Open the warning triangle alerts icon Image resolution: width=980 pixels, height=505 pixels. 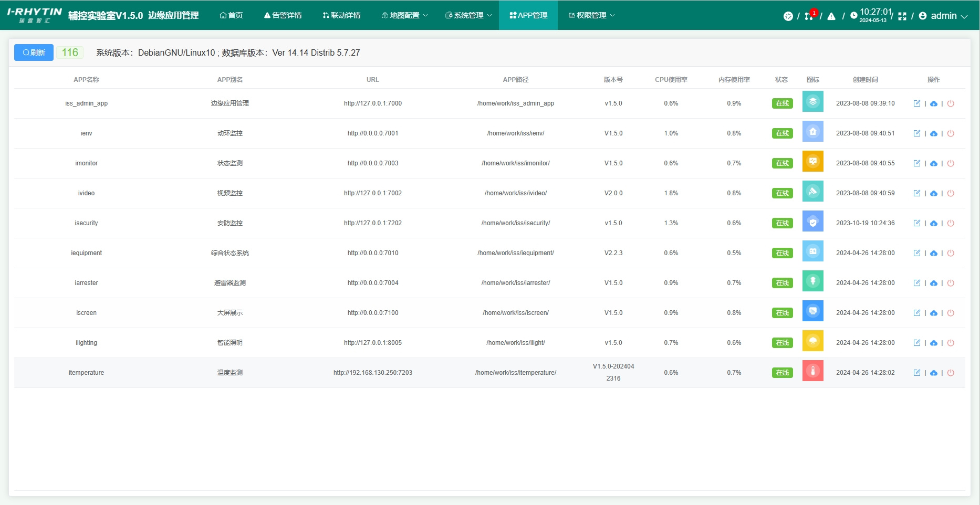click(831, 16)
